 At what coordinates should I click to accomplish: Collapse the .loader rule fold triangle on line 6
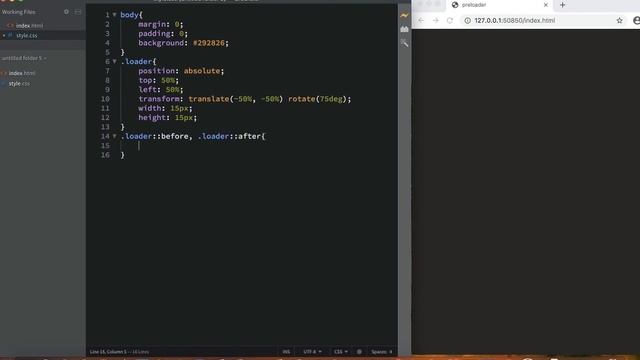click(x=114, y=62)
